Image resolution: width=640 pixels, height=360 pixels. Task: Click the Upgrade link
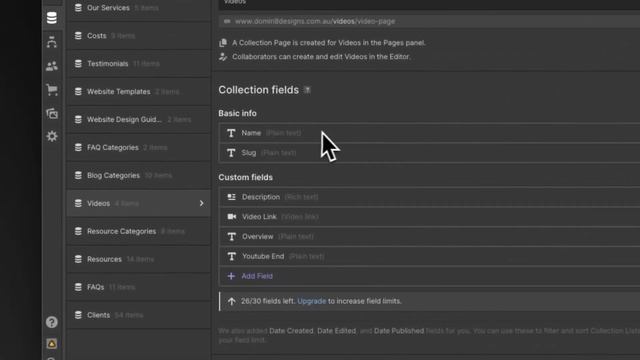312,301
